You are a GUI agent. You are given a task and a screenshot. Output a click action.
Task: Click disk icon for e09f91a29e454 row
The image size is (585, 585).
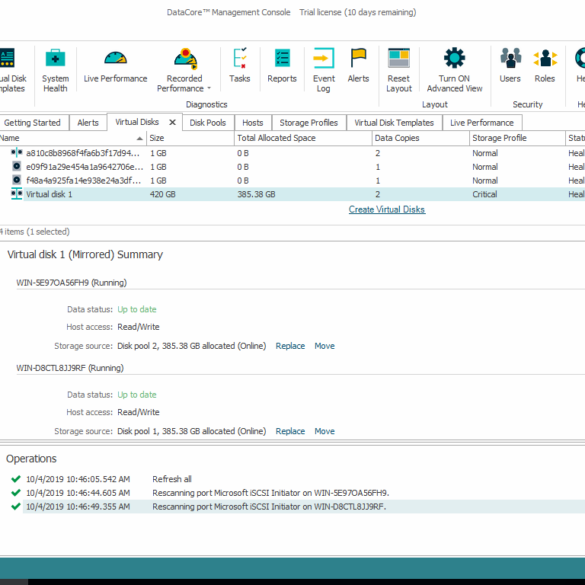click(16, 166)
